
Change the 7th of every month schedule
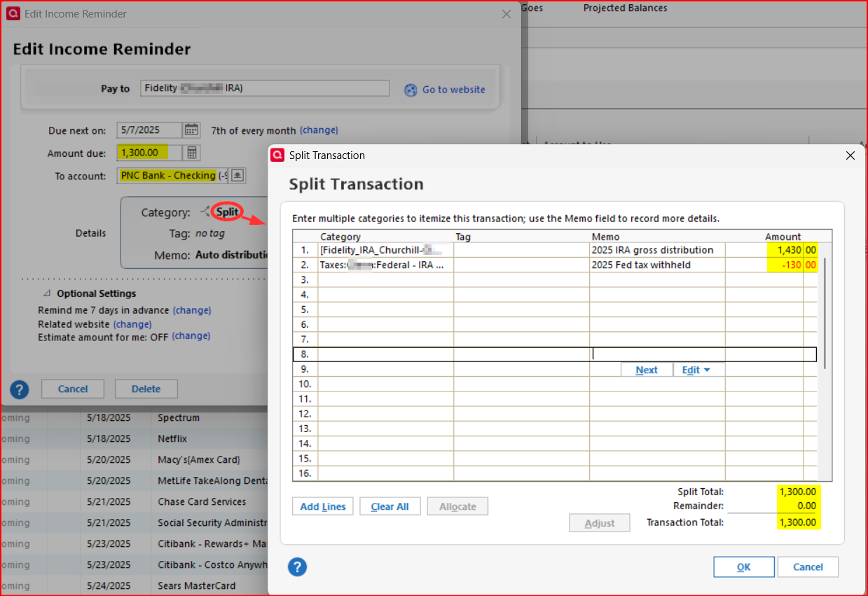[319, 130]
